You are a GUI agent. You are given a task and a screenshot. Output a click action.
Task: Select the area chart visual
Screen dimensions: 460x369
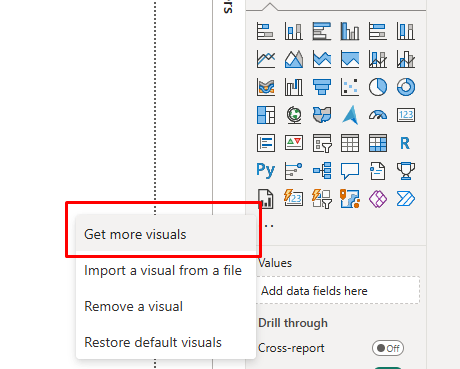click(x=294, y=59)
